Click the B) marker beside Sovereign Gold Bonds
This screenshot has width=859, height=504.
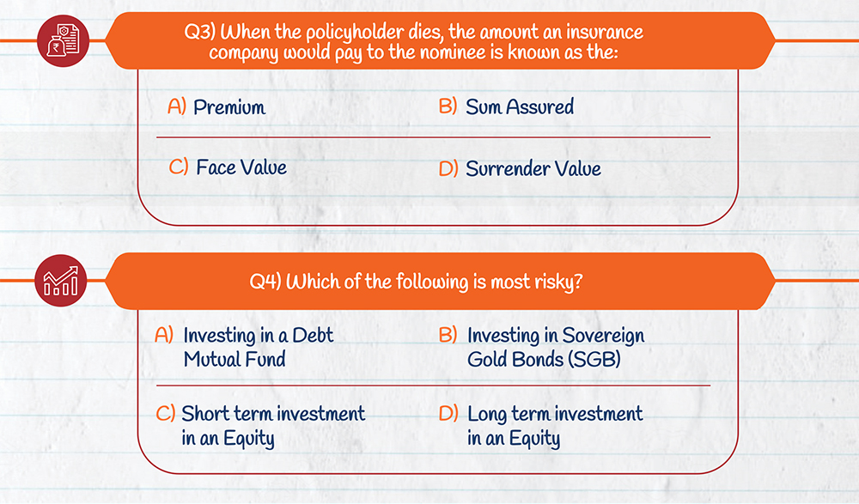click(x=448, y=335)
